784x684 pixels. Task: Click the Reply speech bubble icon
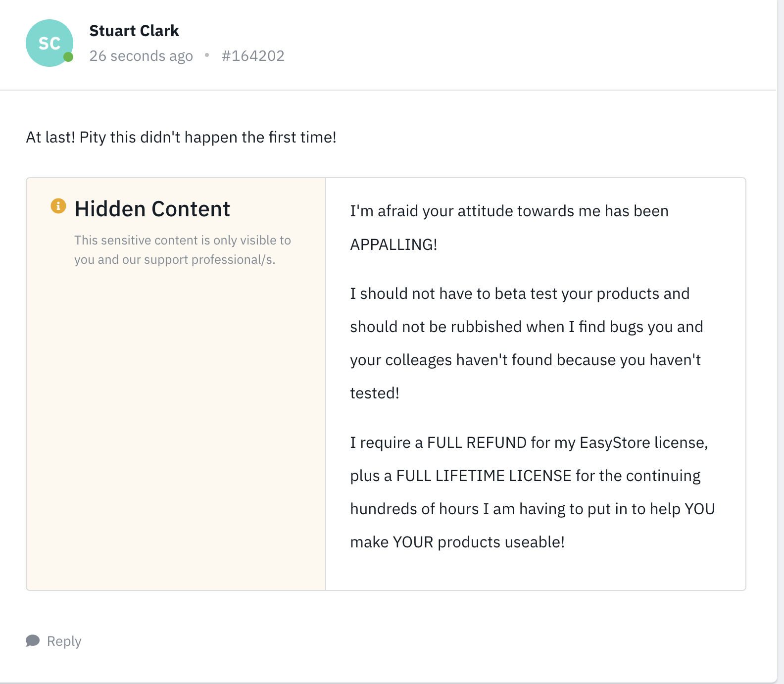[x=33, y=641]
